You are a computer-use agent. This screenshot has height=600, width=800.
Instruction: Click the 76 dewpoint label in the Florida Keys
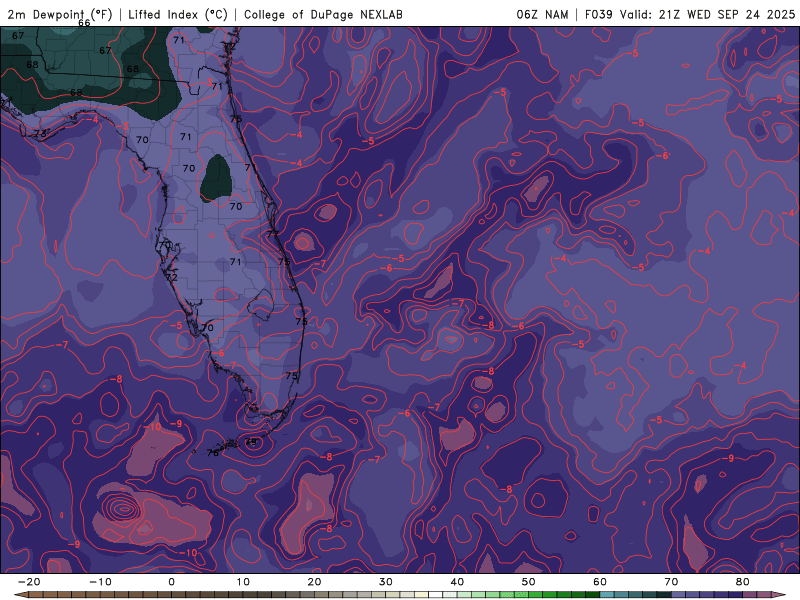213,453
